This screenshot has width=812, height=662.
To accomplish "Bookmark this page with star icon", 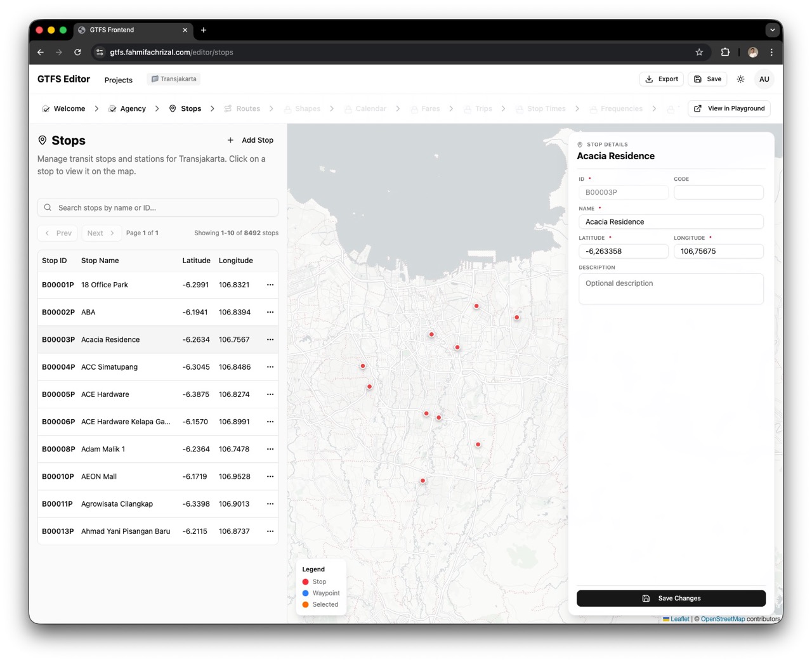I will [x=699, y=53].
